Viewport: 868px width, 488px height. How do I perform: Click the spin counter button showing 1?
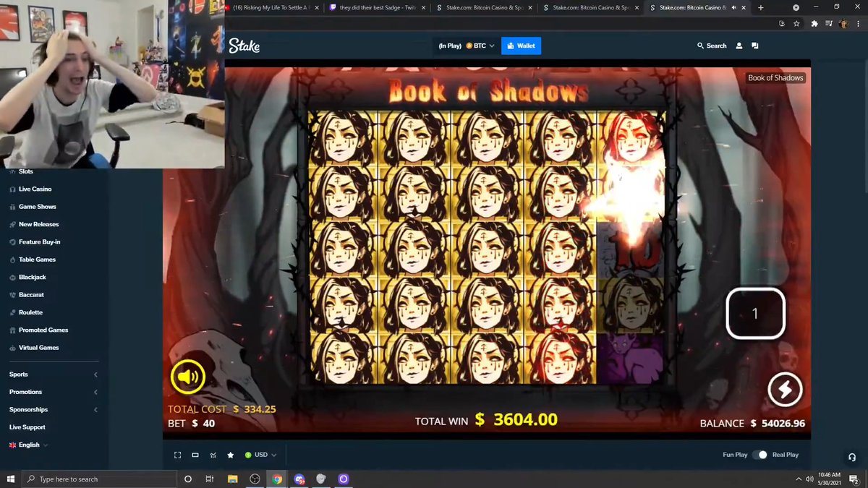click(x=755, y=314)
